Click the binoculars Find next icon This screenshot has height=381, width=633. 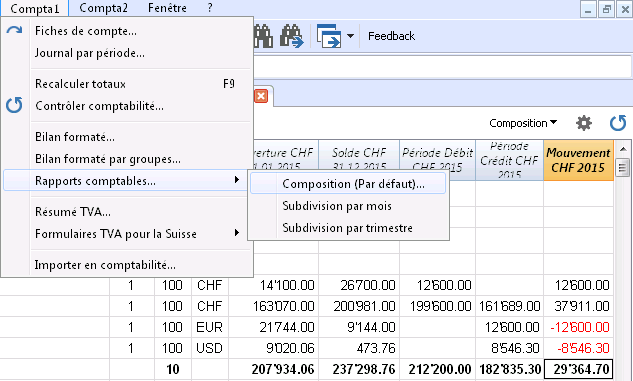pyautogui.click(x=292, y=36)
